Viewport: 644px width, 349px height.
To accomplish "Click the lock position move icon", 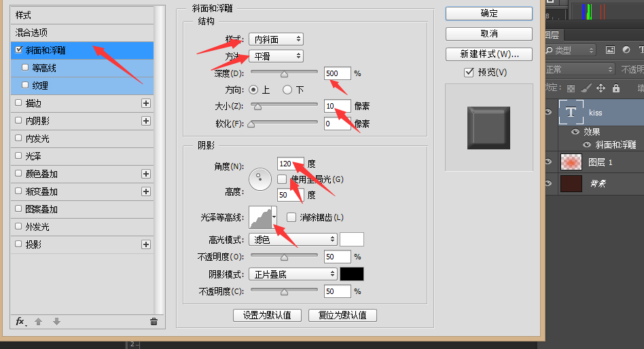I will [x=601, y=88].
